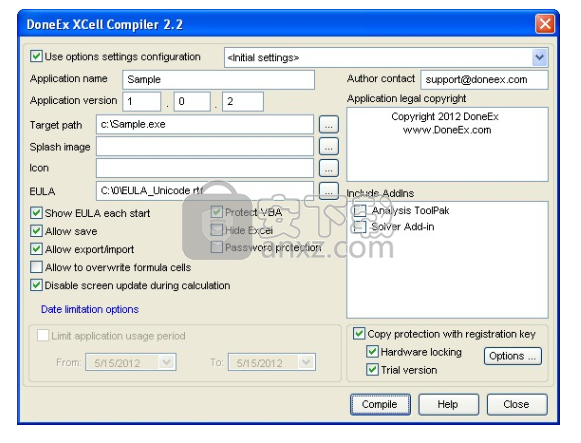Open copy protection Options dialog
Screen dimensions: 581x443
[513, 356]
